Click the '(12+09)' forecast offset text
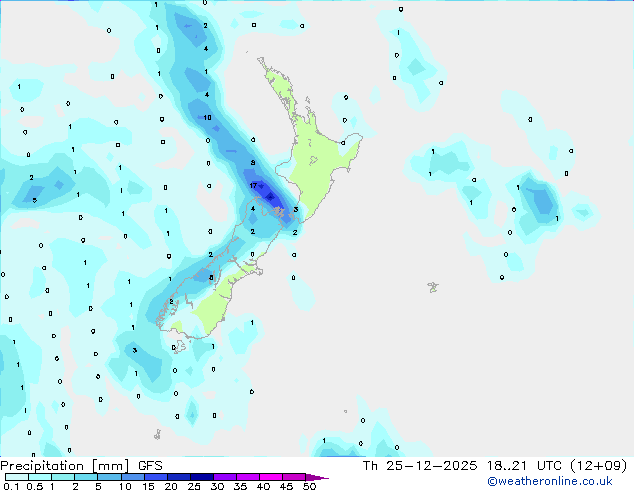 click(599, 466)
